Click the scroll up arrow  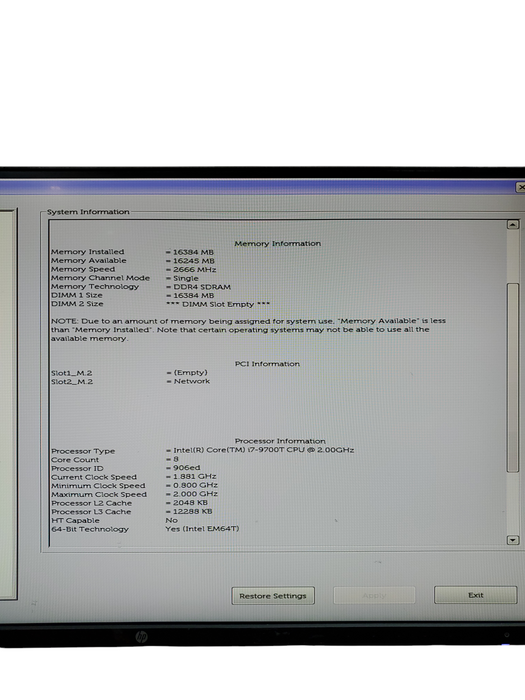click(x=512, y=225)
